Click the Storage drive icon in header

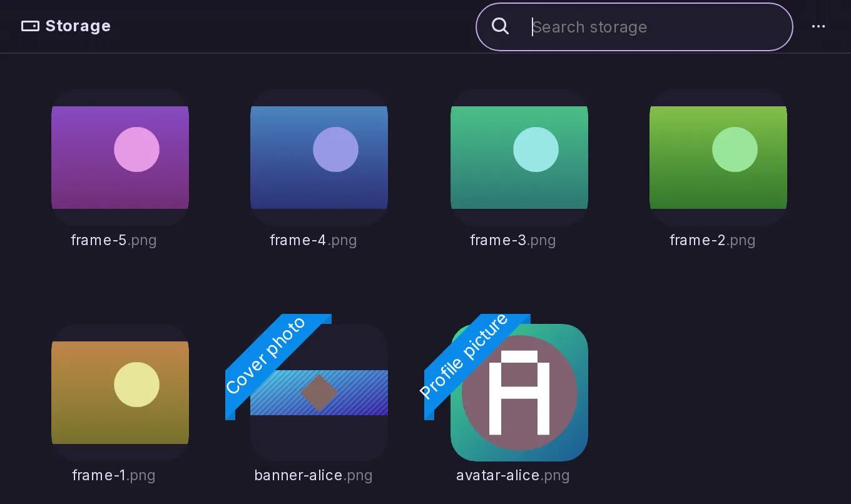coord(30,26)
